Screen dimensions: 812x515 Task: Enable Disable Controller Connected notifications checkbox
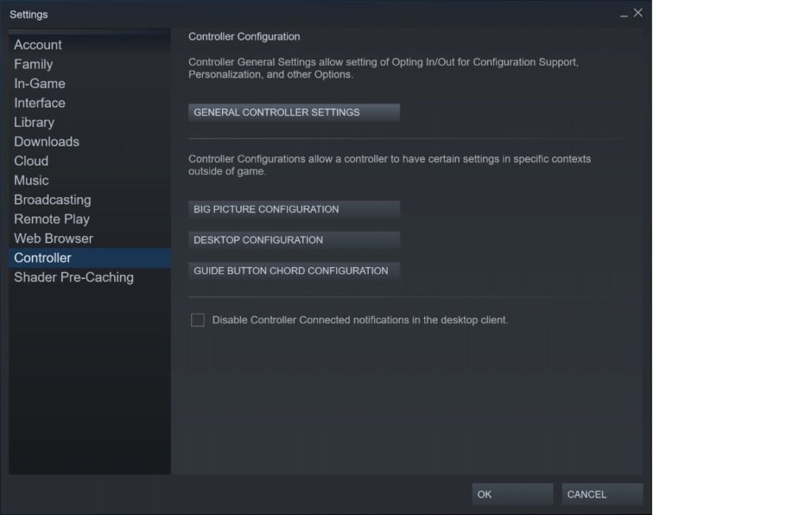197,320
